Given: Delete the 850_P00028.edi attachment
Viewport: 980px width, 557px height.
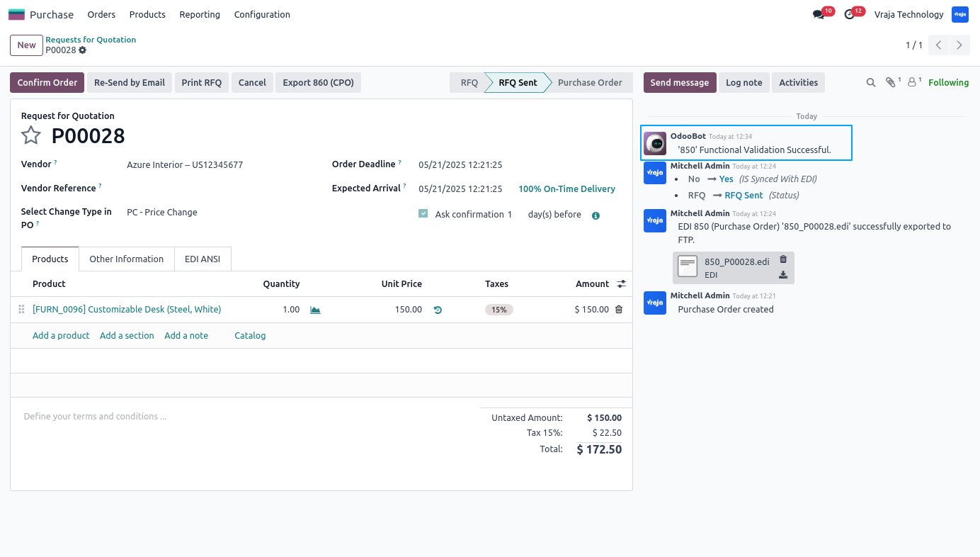Looking at the screenshot, I should 783,259.
